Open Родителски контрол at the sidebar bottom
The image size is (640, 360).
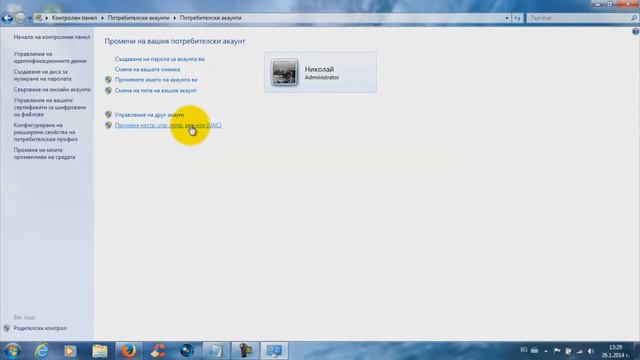pyautogui.click(x=40, y=328)
